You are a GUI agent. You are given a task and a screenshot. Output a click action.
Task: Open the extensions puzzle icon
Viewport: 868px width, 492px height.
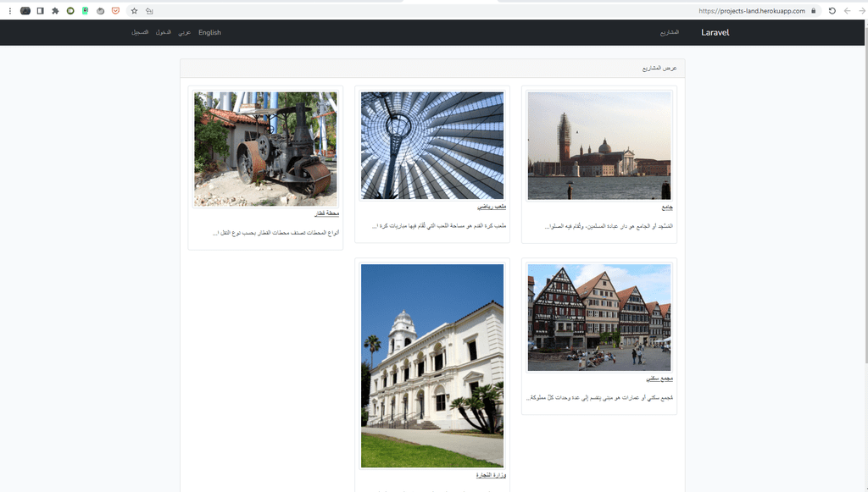[55, 10]
